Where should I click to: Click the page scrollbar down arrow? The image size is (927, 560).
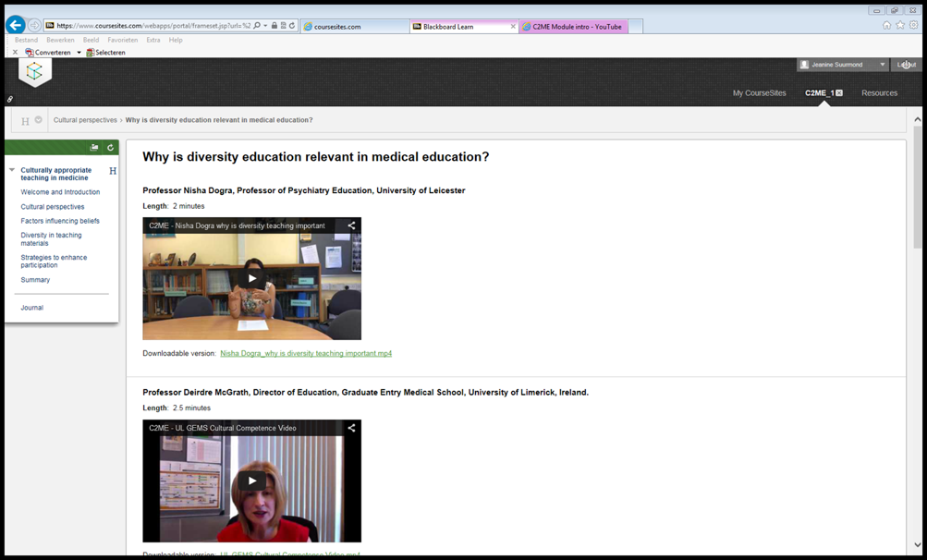pos(917,545)
